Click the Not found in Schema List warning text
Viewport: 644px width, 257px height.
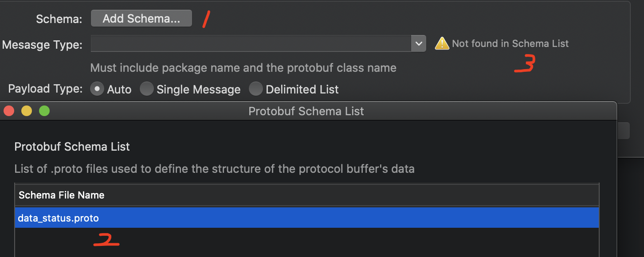[x=510, y=43]
